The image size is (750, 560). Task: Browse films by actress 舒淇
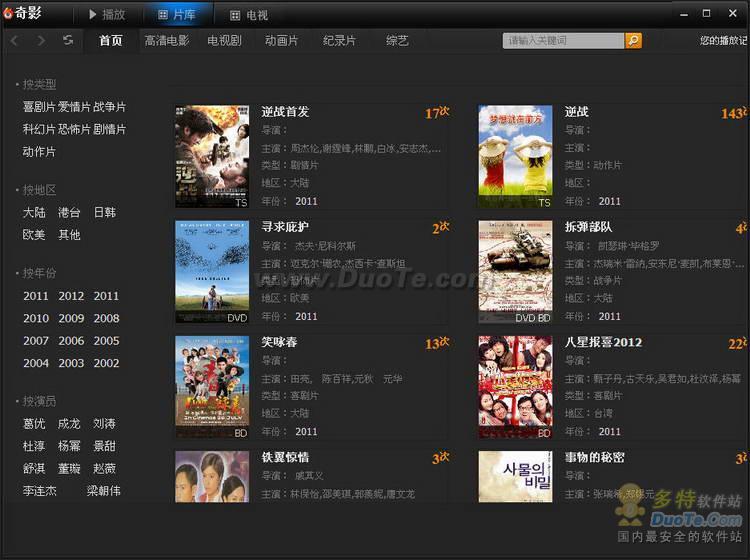[x=34, y=469]
